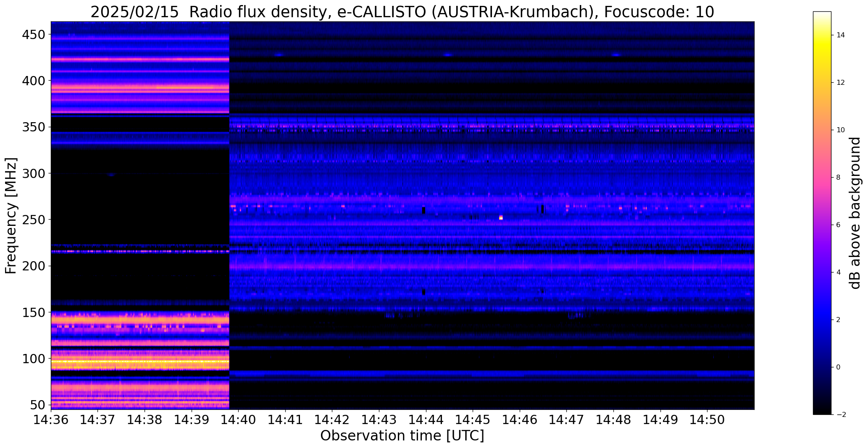Click the 250 frequency tick label

33,220
